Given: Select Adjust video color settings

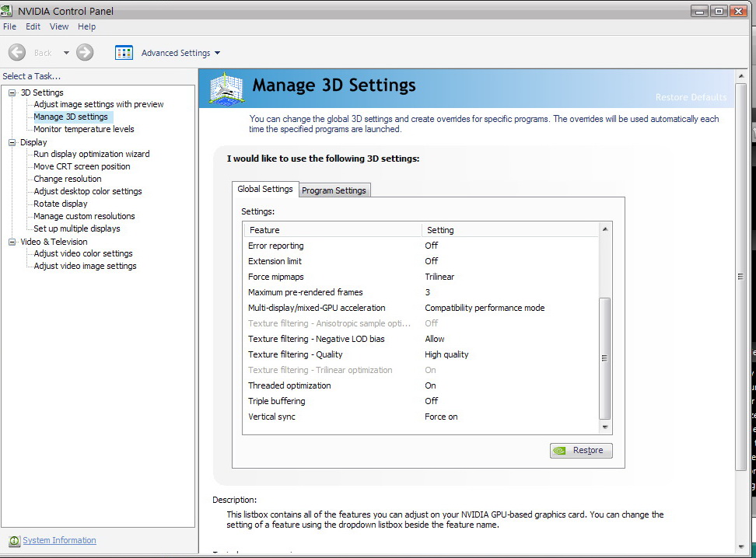Looking at the screenshot, I should 83,253.
